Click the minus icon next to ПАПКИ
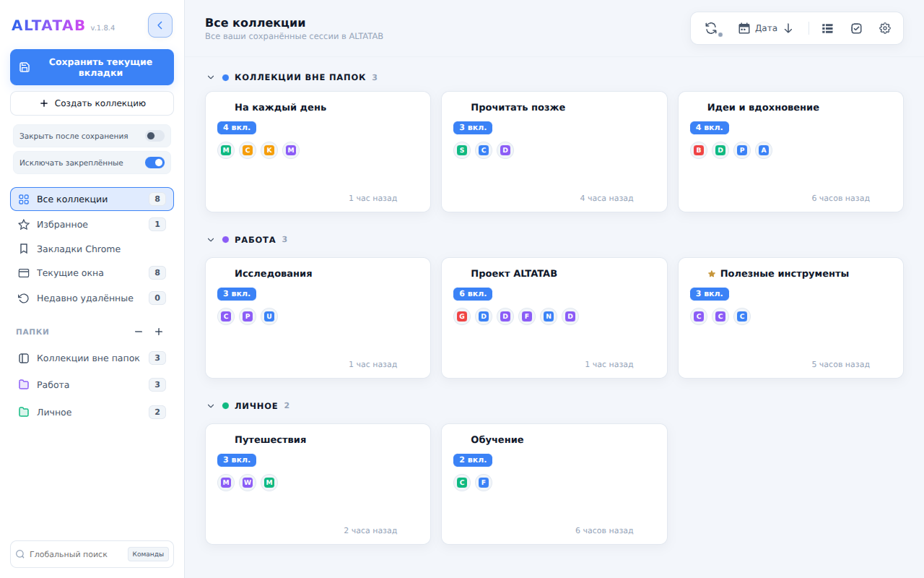 [139, 332]
